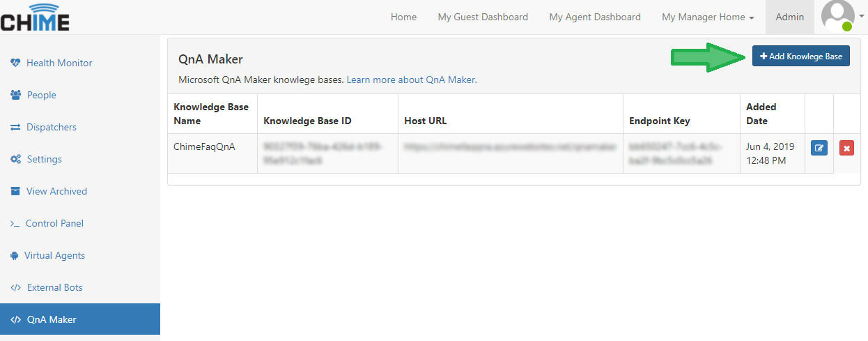This screenshot has width=868, height=341.
Task: Click the Chime logo
Action: [35, 17]
